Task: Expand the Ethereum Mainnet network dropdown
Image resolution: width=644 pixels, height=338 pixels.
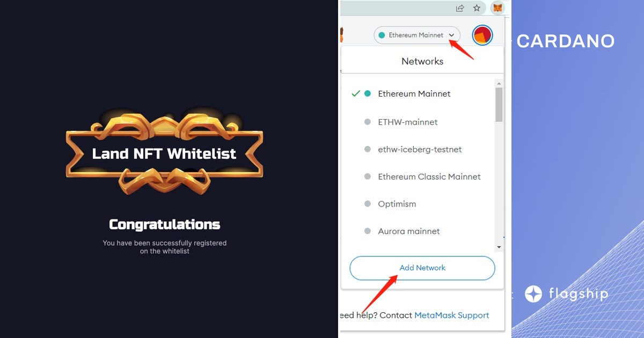Action: tap(417, 35)
